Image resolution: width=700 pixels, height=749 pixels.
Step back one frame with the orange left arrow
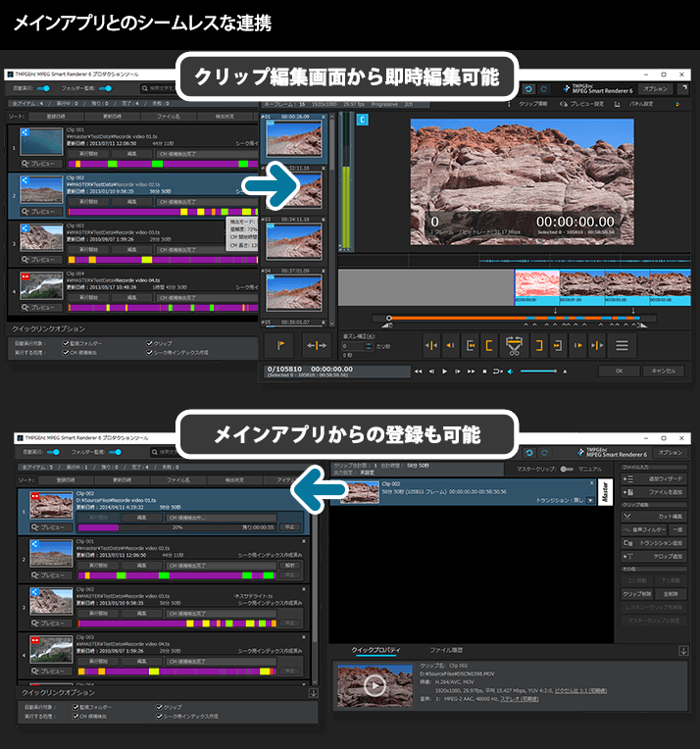click(x=450, y=345)
